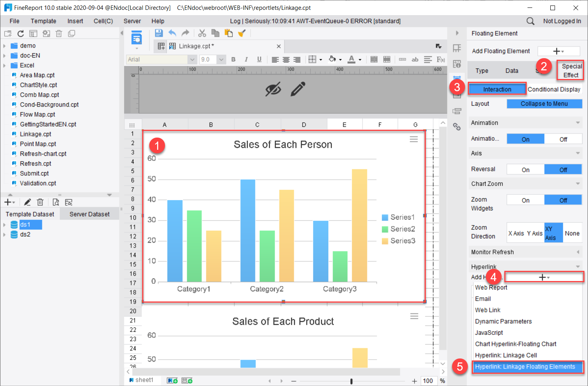Switch to Conditional Display tab

click(554, 89)
